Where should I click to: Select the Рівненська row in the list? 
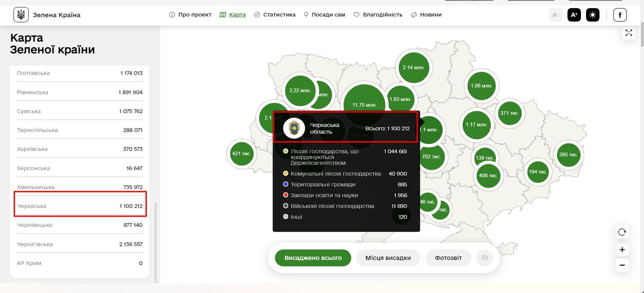point(80,92)
